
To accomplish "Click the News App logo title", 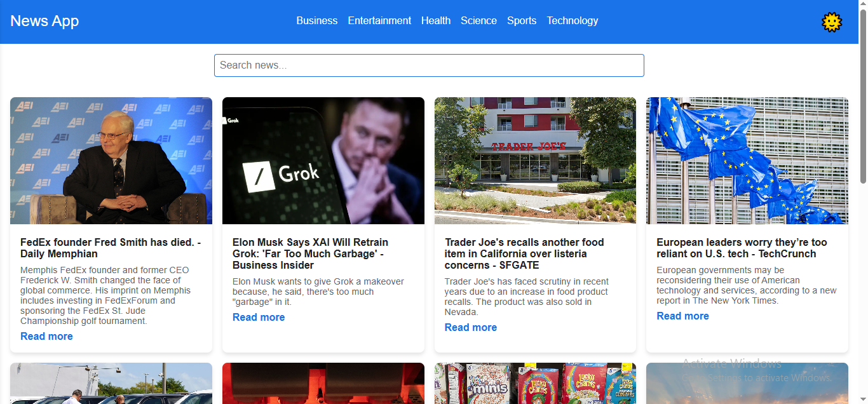I will coord(44,21).
